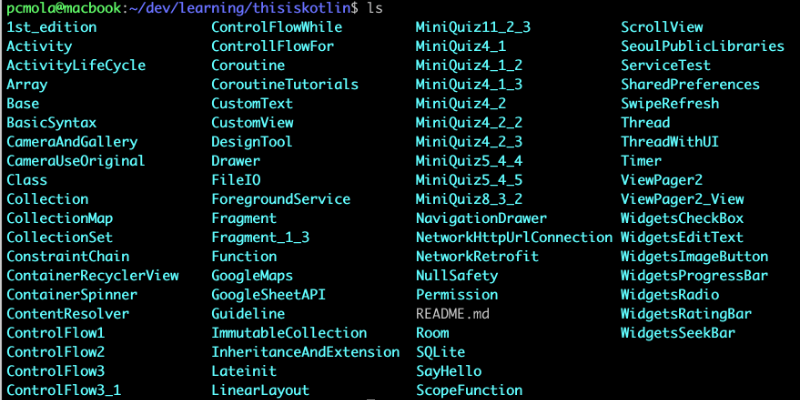800x400 pixels.
Task: Select the NetworkHttpUrlConnection directory
Action: pos(514,238)
